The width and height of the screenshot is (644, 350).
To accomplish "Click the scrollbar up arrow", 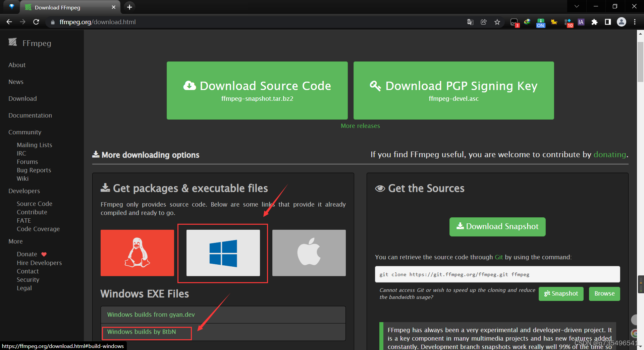I will tap(640, 33).
